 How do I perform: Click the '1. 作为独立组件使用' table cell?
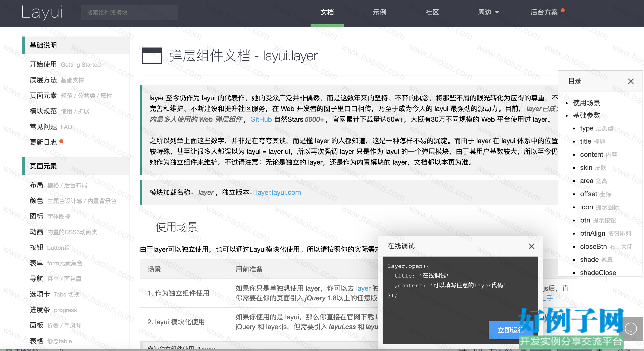[184, 293]
